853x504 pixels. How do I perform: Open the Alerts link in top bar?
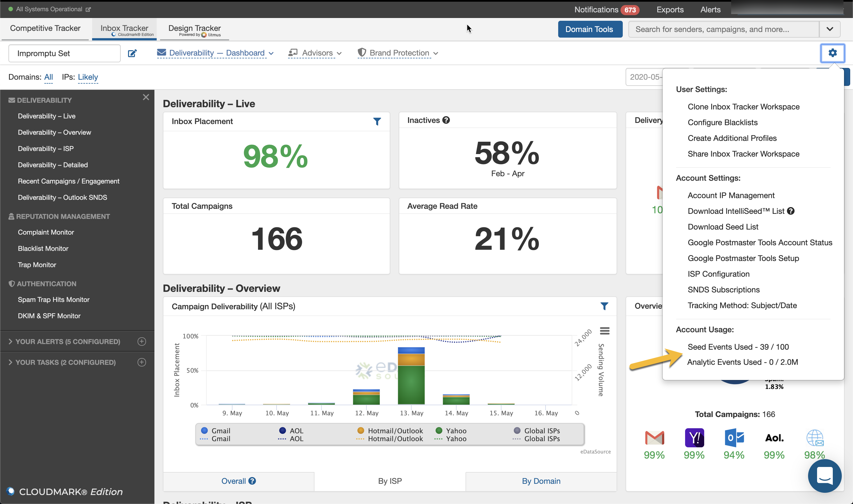point(710,10)
